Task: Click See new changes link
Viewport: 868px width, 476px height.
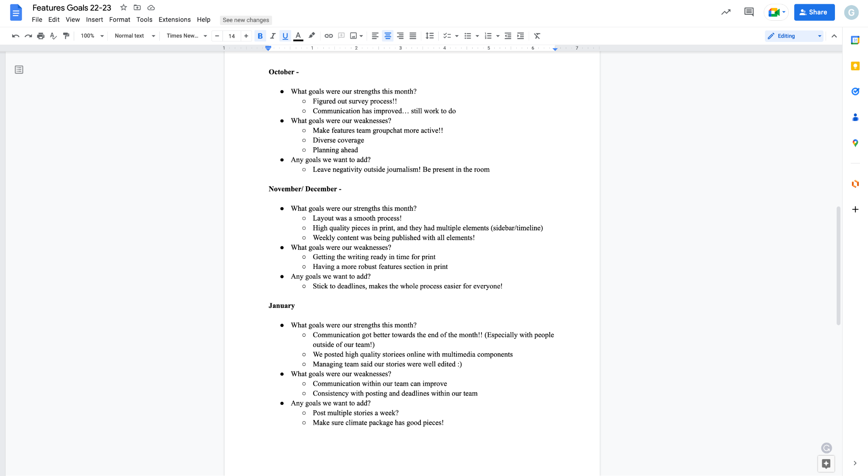Action: [x=246, y=20]
